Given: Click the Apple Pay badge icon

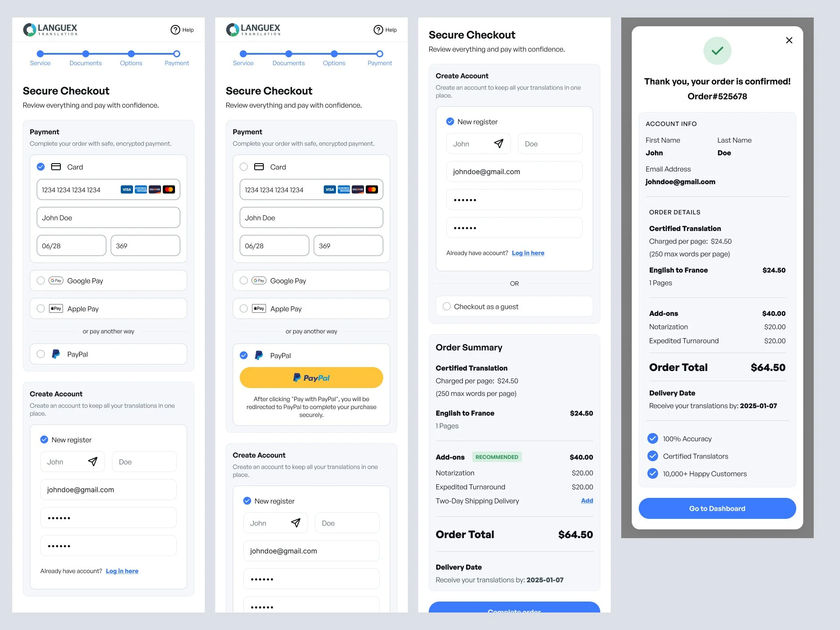Looking at the screenshot, I should 56,308.
